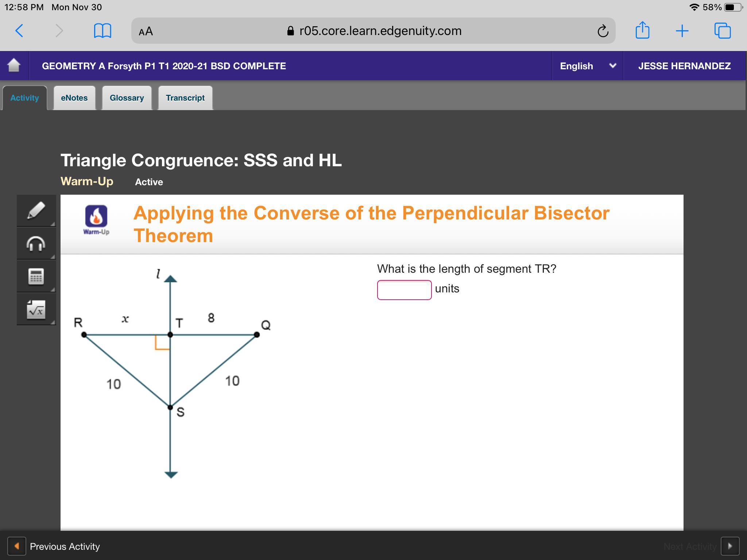The width and height of the screenshot is (747, 560).
Task: Tap the Safari share icon
Action: pyautogui.click(x=642, y=30)
